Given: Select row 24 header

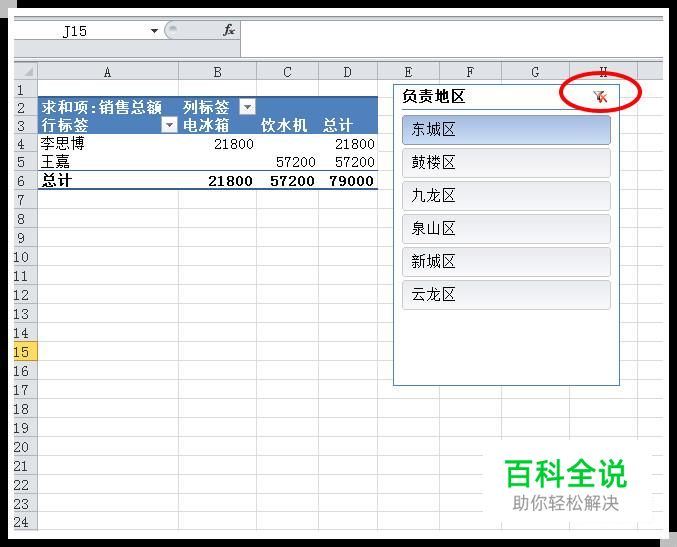Looking at the screenshot, I should click(x=26, y=522).
